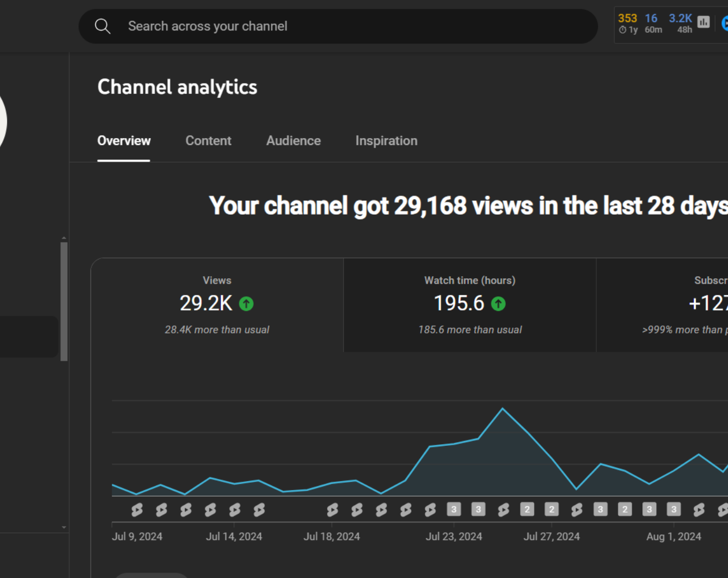Open the Inspiration tab
728x578 pixels.
[386, 141]
